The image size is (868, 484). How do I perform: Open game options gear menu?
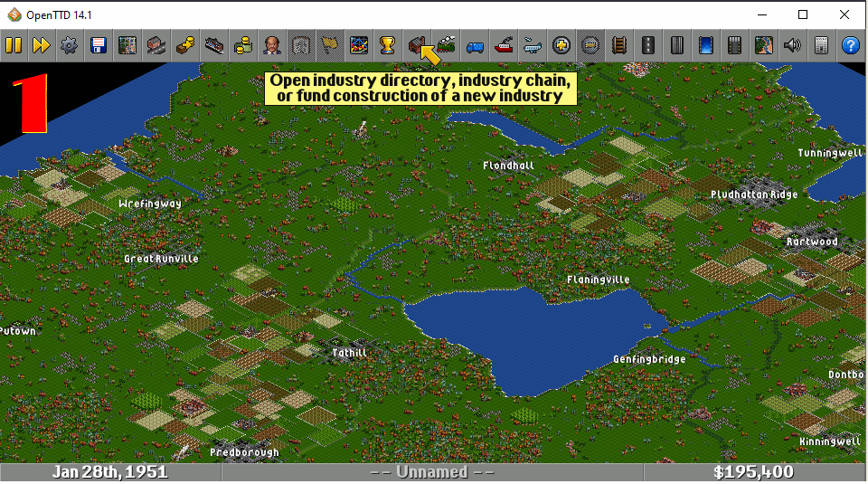(70, 45)
